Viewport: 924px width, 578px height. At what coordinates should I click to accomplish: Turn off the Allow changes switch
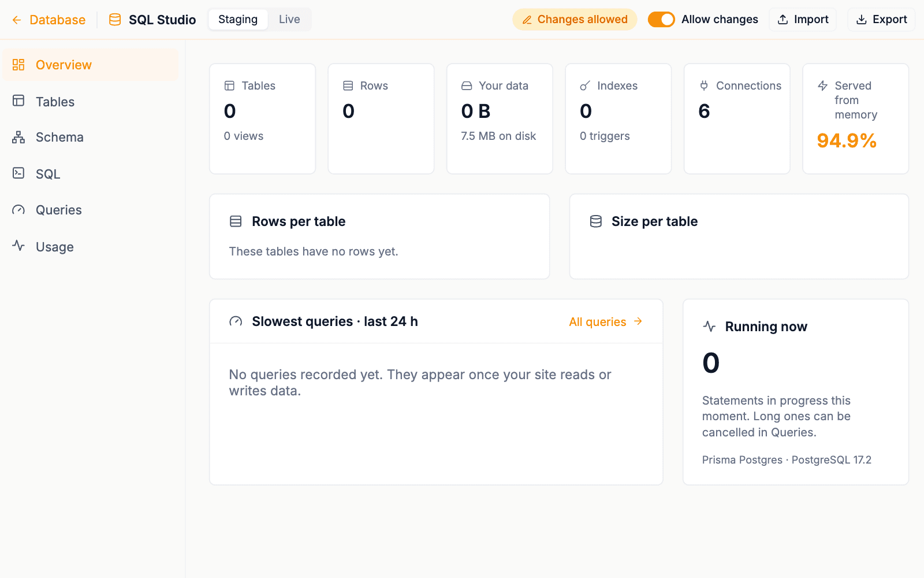tap(661, 20)
